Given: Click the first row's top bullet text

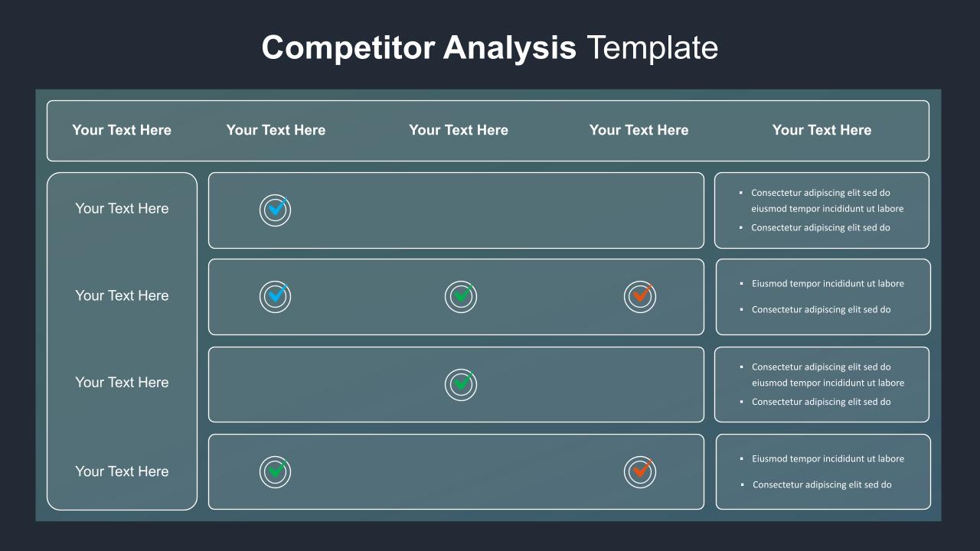Looking at the screenshot, I should [x=827, y=201].
